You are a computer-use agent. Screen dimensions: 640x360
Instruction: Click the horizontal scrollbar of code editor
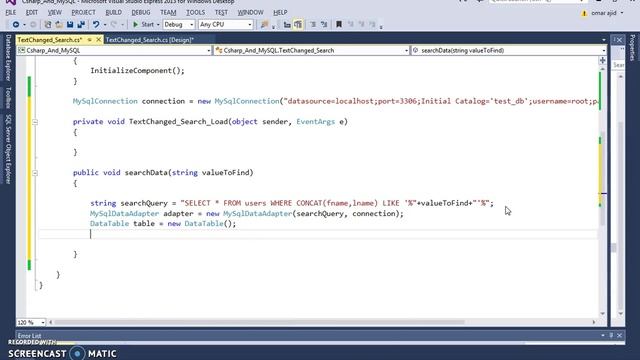click(259, 322)
